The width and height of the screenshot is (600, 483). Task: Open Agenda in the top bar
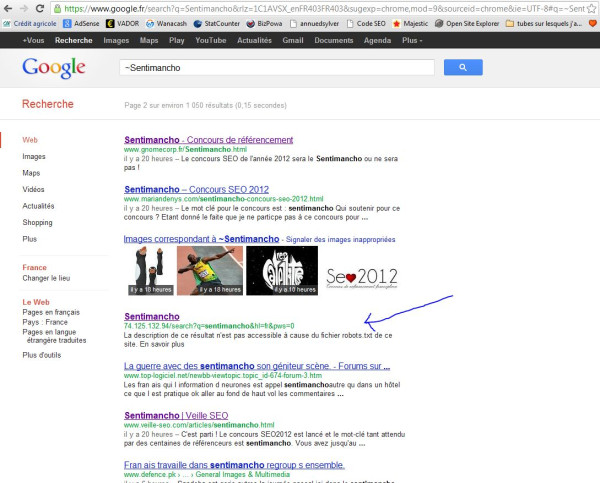(377, 40)
